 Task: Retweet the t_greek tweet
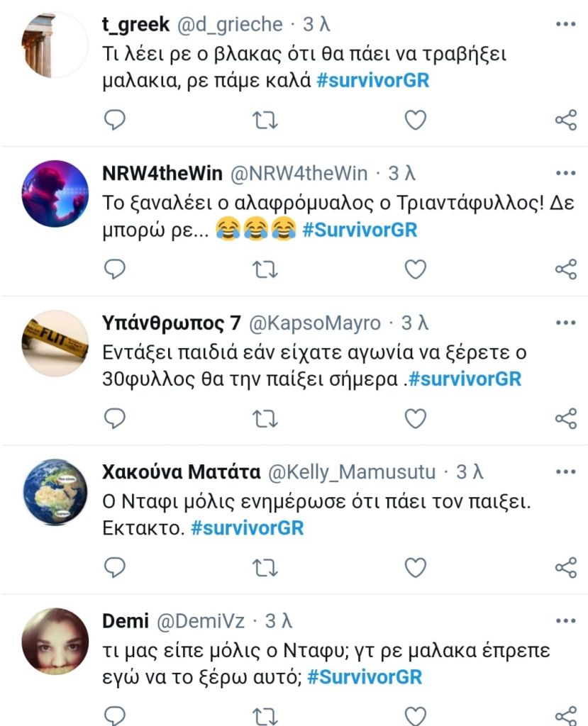point(265,120)
